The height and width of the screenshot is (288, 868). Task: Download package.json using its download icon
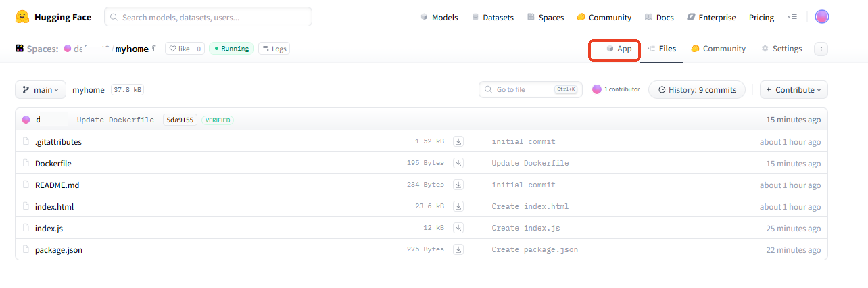[x=458, y=249]
